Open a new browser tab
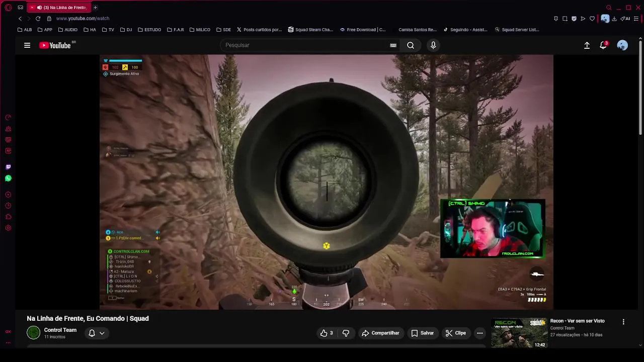Viewport: 644px width, 362px height. tap(95, 8)
